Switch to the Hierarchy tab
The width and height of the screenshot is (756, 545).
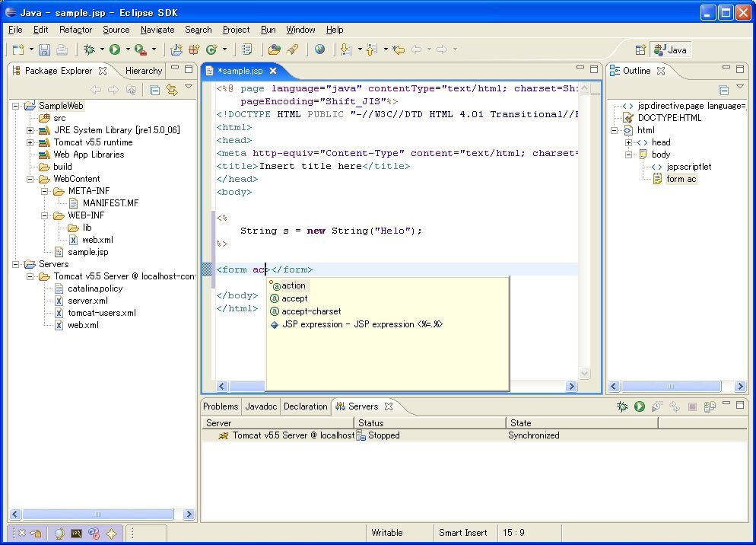pos(144,71)
